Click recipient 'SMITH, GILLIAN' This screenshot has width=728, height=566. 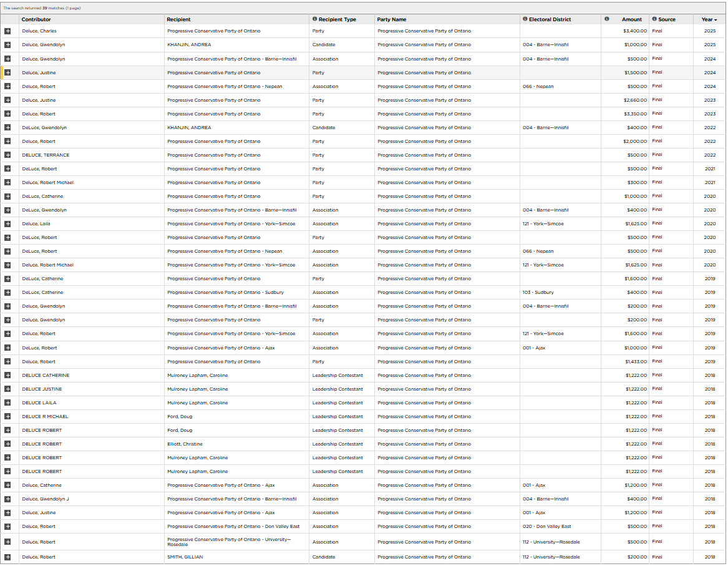pyautogui.click(x=185, y=557)
